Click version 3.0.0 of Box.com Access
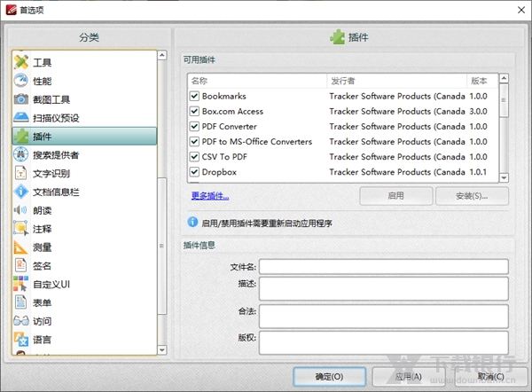This screenshot has width=532, height=392. tap(479, 112)
